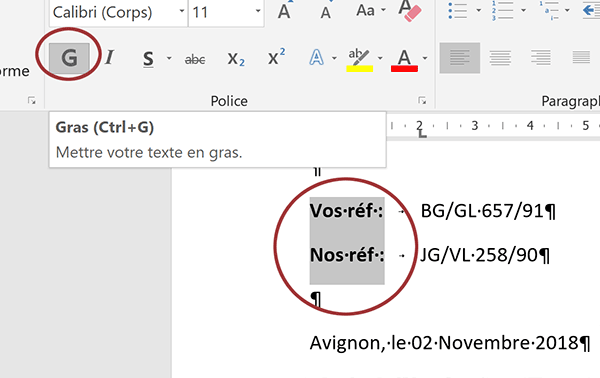
Task: Open text effects and typography
Action: pos(316,58)
